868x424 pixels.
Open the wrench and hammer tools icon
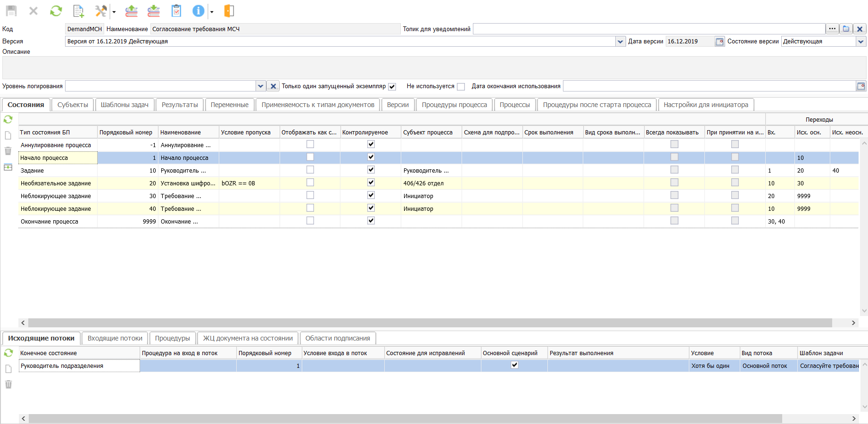(100, 11)
